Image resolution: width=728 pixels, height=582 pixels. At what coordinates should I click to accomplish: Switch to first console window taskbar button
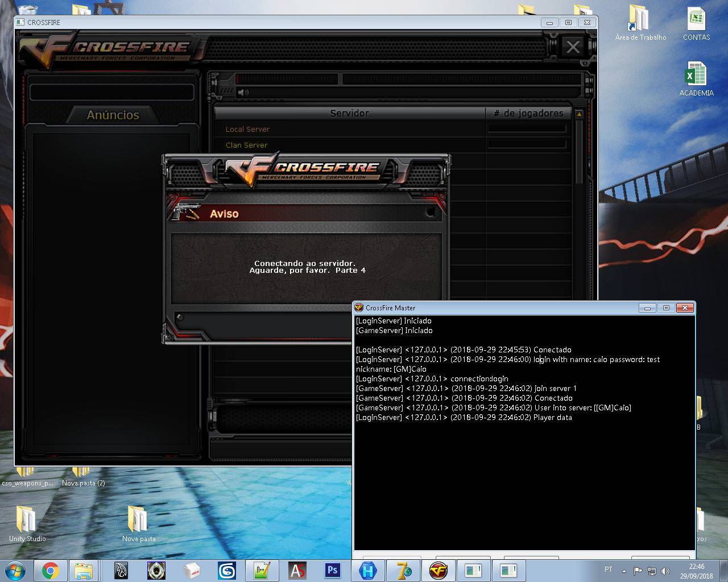pos(474,570)
